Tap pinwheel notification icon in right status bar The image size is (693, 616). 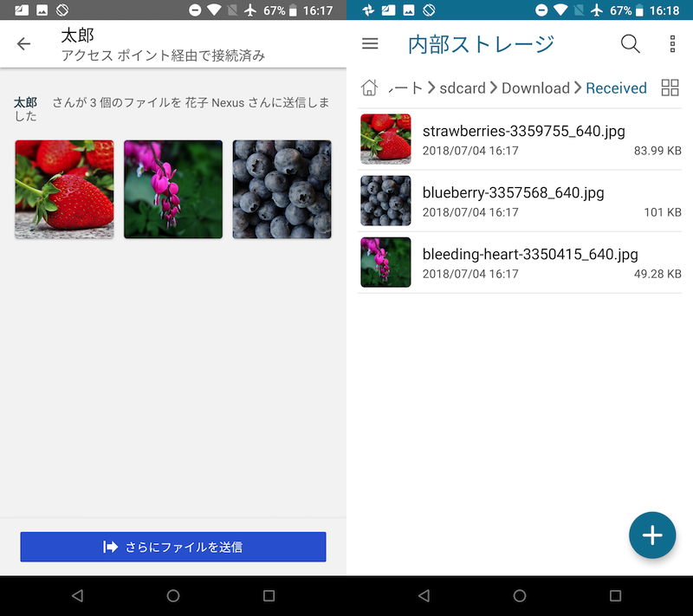(x=368, y=10)
